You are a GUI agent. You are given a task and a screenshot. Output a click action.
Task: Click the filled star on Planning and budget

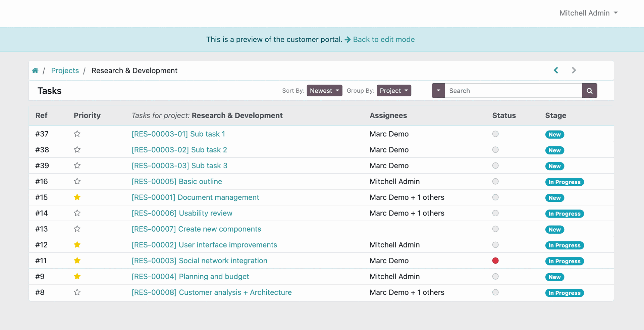coord(77,277)
